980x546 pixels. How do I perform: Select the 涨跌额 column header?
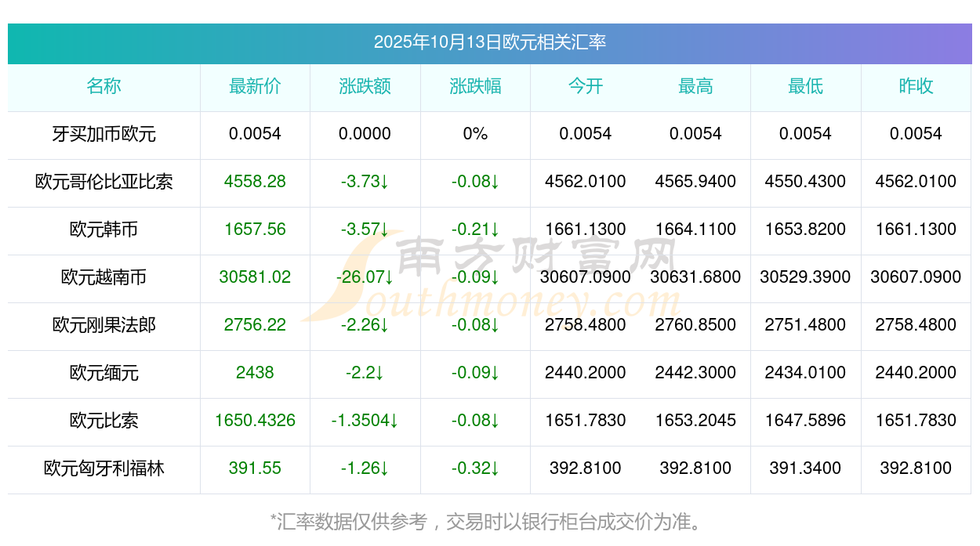click(365, 86)
